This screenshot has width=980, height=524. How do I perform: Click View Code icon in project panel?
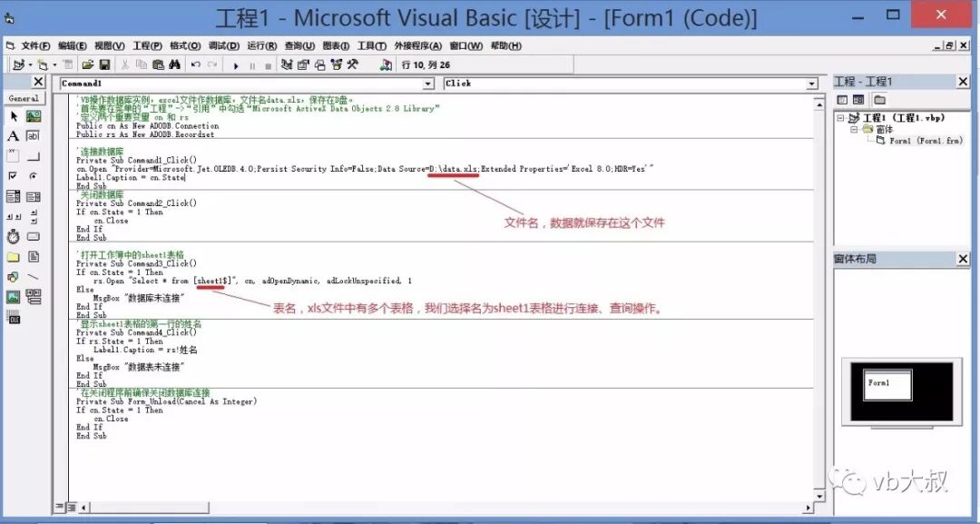coord(842,99)
